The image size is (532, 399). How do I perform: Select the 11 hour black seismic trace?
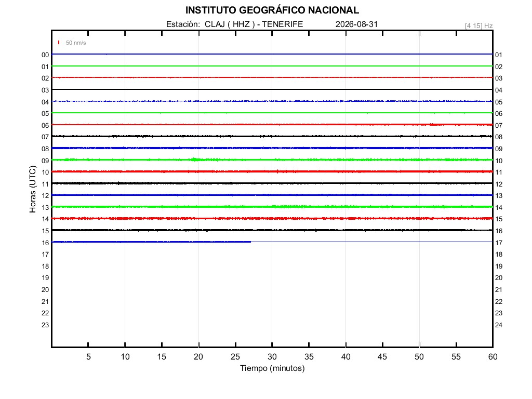pos(272,183)
